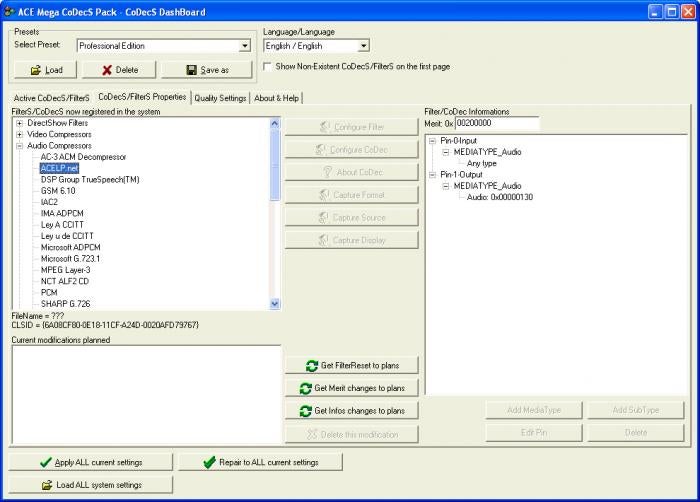Image resolution: width=700 pixels, height=502 pixels.
Task: Open the Language dropdown
Action: 363,46
